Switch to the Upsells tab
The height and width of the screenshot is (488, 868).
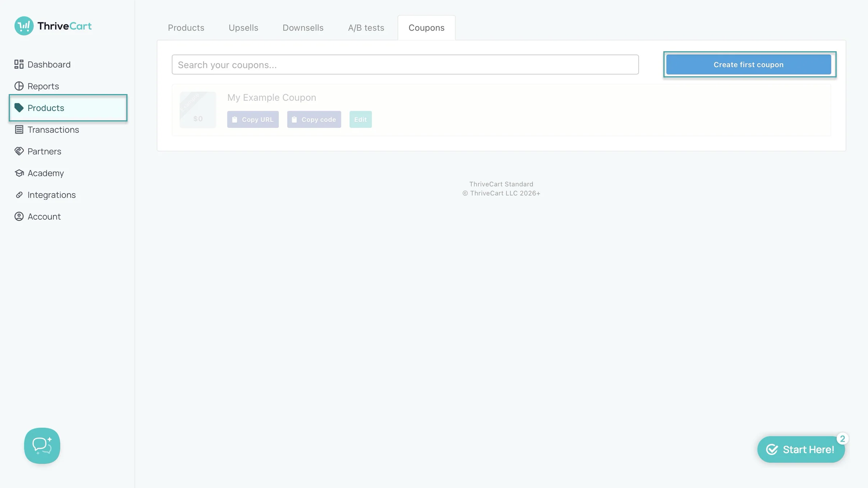click(243, 28)
